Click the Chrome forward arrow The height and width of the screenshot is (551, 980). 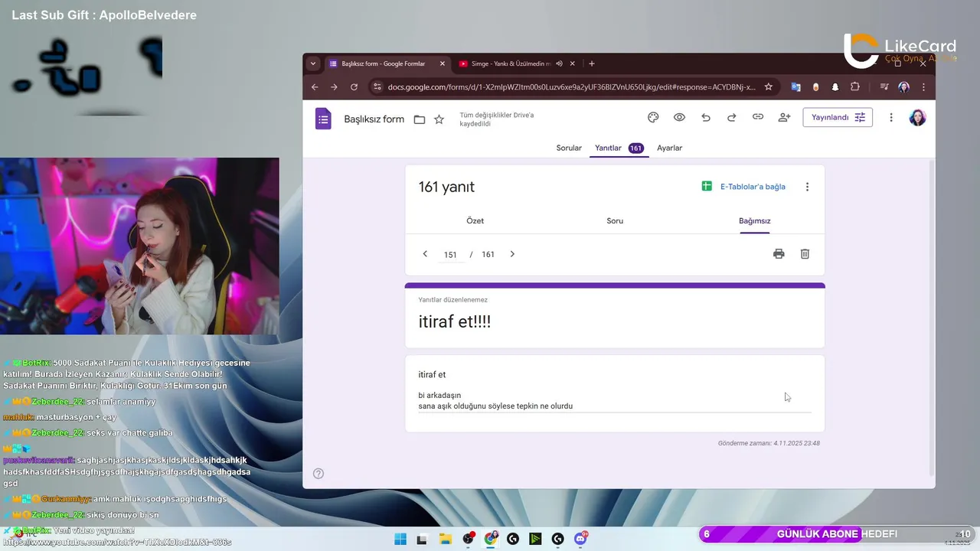point(334,87)
